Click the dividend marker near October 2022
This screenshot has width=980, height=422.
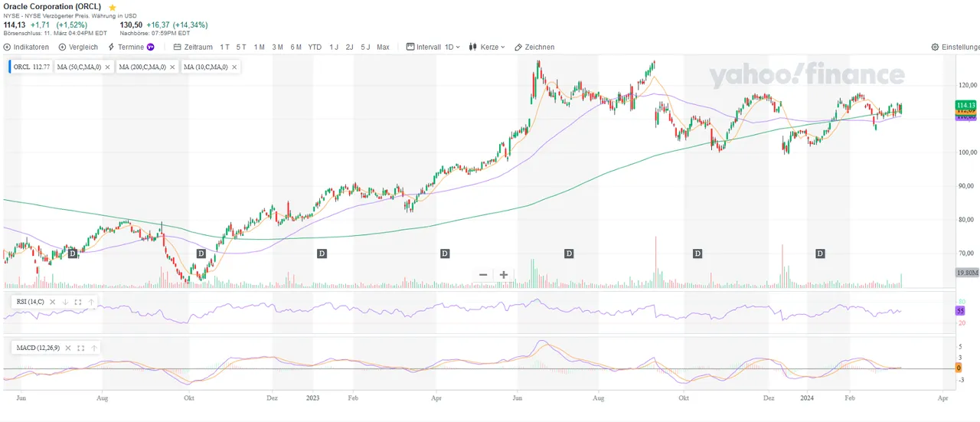(x=201, y=253)
